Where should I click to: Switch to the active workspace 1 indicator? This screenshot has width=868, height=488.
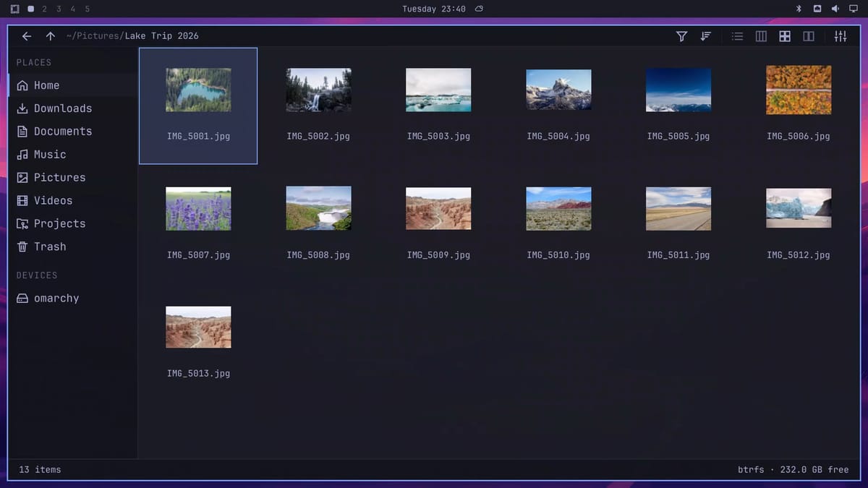[30, 9]
